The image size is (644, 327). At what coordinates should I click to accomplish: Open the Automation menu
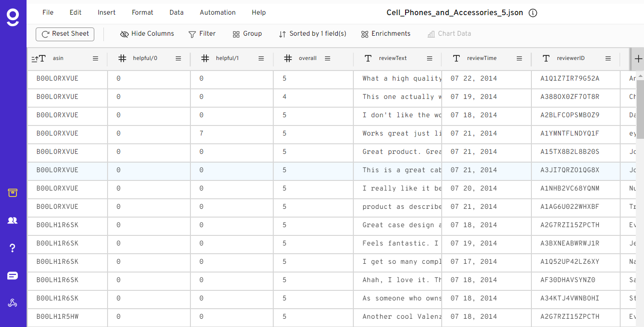tap(217, 13)
